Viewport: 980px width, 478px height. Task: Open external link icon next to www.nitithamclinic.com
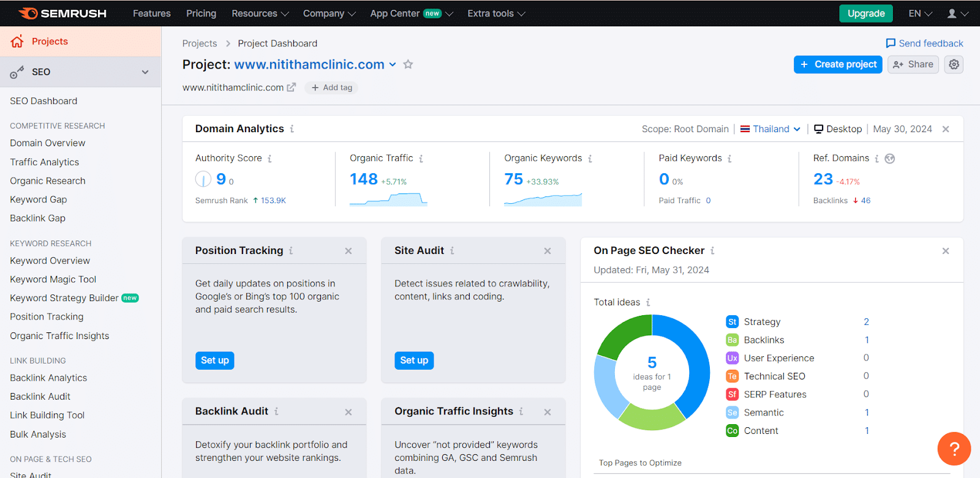(x=292, y=88)
